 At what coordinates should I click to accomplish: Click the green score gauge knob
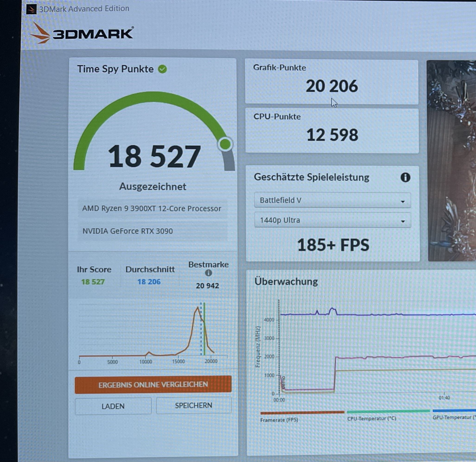click(x=225, y=144)
